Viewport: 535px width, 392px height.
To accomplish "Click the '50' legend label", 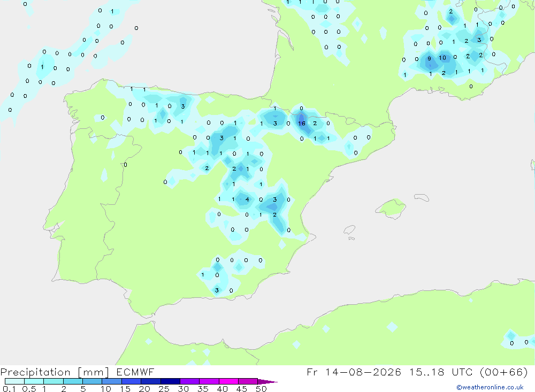I will (x=262, y=389).
